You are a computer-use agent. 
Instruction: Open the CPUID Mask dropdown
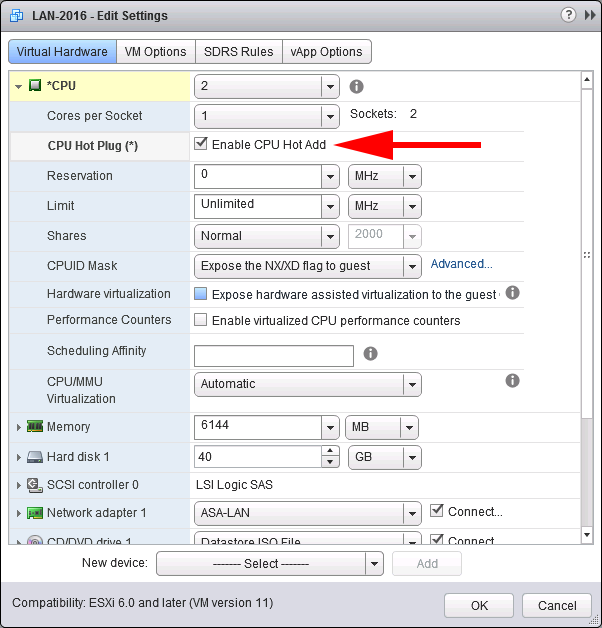412,266
